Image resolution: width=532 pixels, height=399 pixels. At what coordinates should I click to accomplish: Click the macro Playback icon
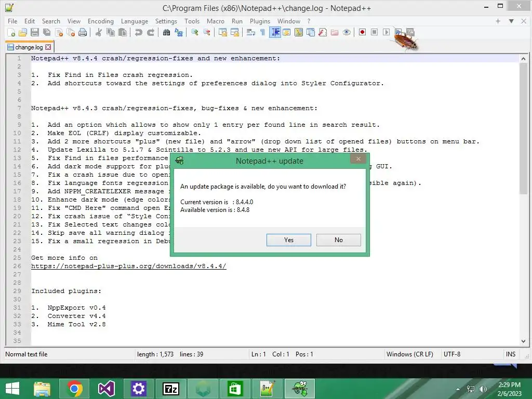click(x=387, y=32)
